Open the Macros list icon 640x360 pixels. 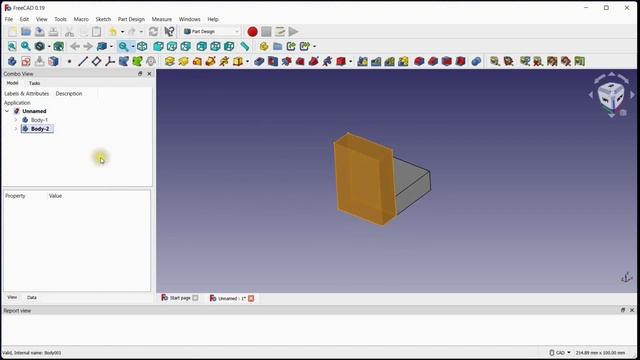(280, 31)
